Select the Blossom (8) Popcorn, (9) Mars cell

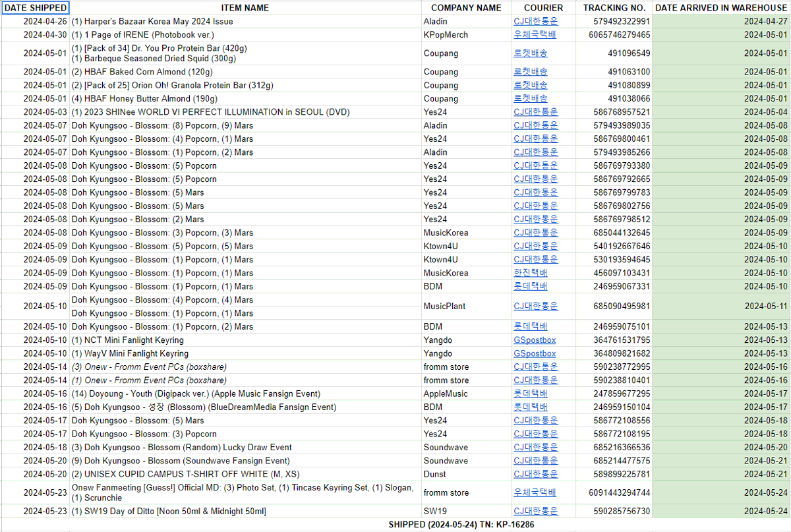pyautogui.click(x=245, y=125)
